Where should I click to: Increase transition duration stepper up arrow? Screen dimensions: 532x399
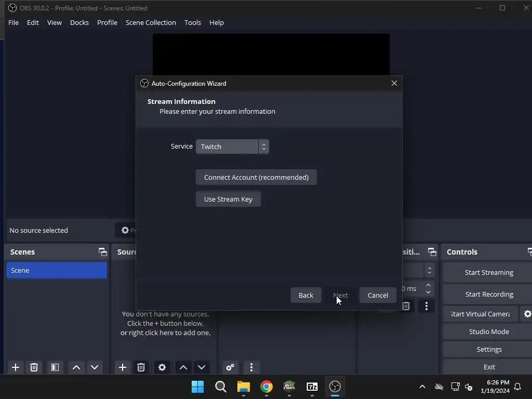coord(428,285)
